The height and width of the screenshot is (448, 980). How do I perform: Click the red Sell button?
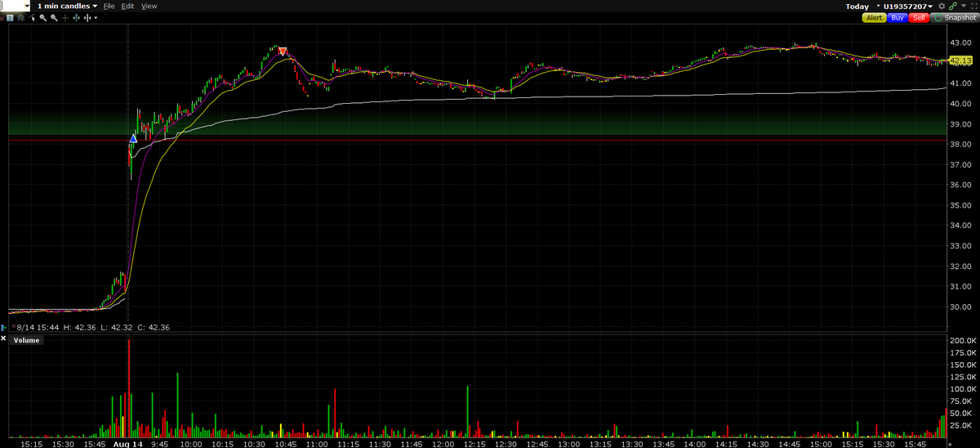coord(919,17)
